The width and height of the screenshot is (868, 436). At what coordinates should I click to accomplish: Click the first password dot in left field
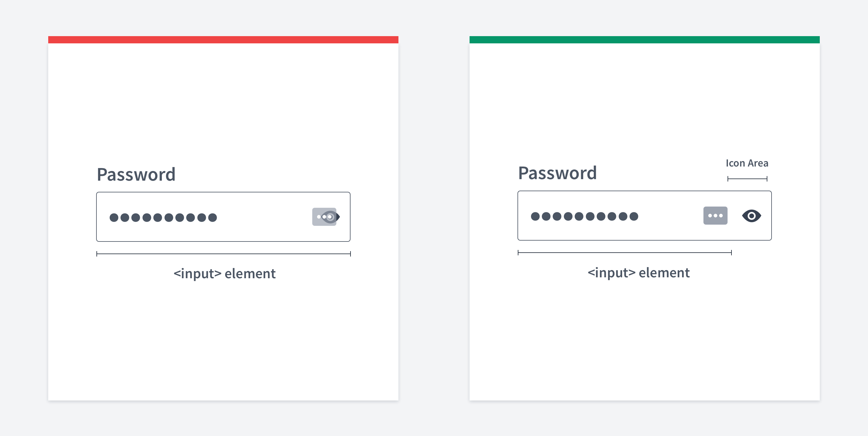tap(114, 217)
